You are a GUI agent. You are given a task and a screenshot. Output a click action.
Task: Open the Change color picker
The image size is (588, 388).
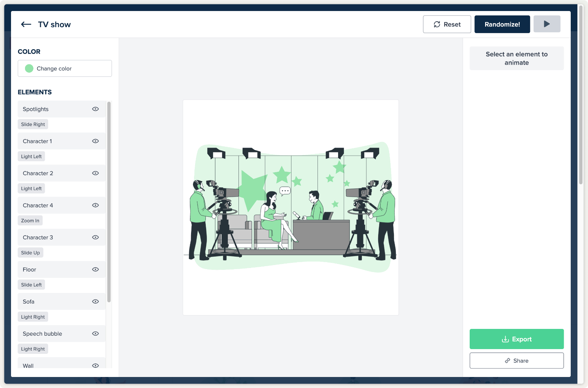(x=65, y=69)
